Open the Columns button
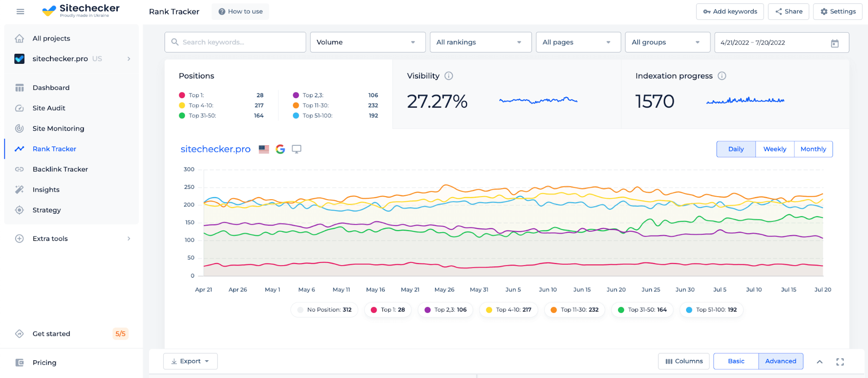868x378 pixels. (x=684, y=362)
